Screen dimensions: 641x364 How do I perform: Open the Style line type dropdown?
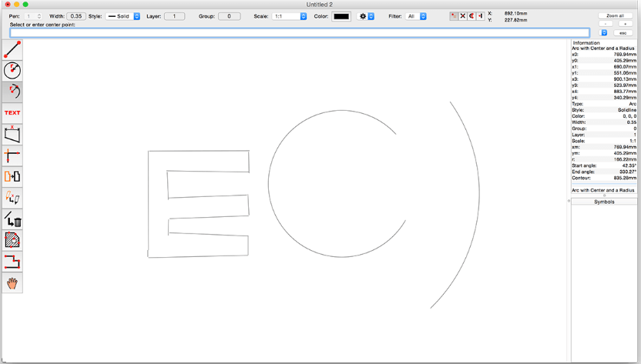123,16
